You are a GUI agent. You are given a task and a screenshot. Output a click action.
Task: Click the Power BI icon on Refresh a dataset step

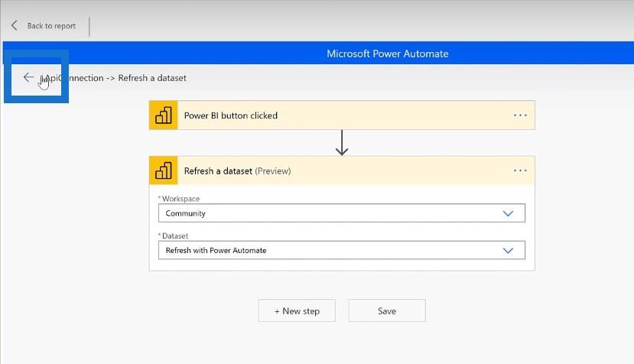pos(164,171)
